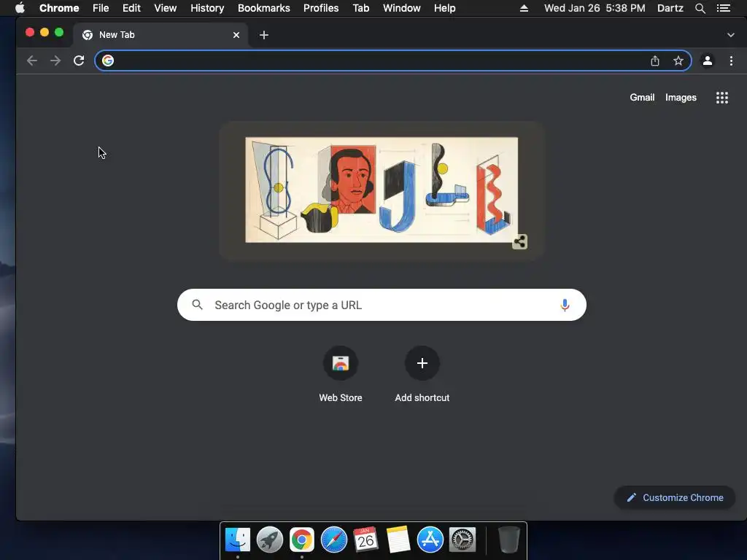This screenshot has width=747, height=560.
Task: Share the Google Doodle
Action: point(519,241)
